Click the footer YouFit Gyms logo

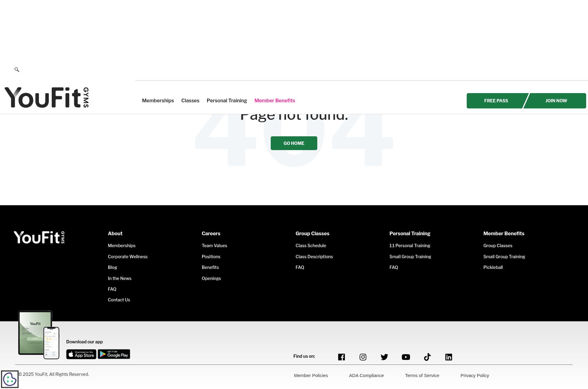click(39, 237)
